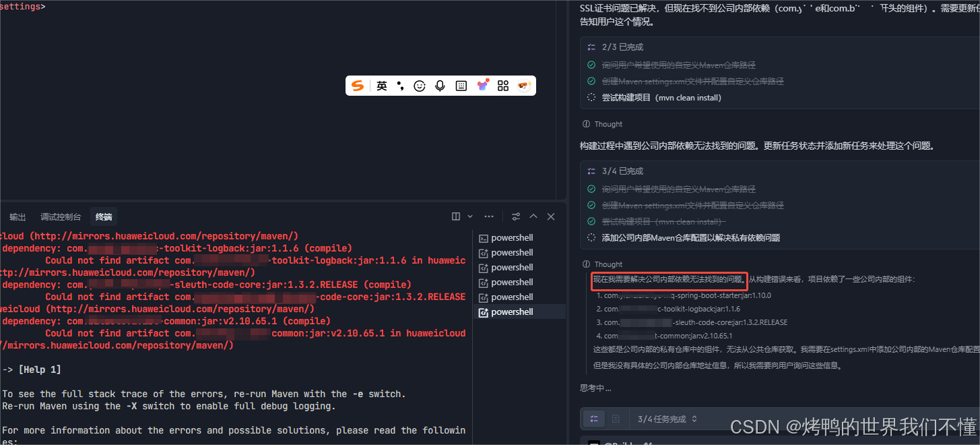
Task: Click the dashed pending circle beside 添加公司内部Maven仓库配置
Action: tap(591, 238)
